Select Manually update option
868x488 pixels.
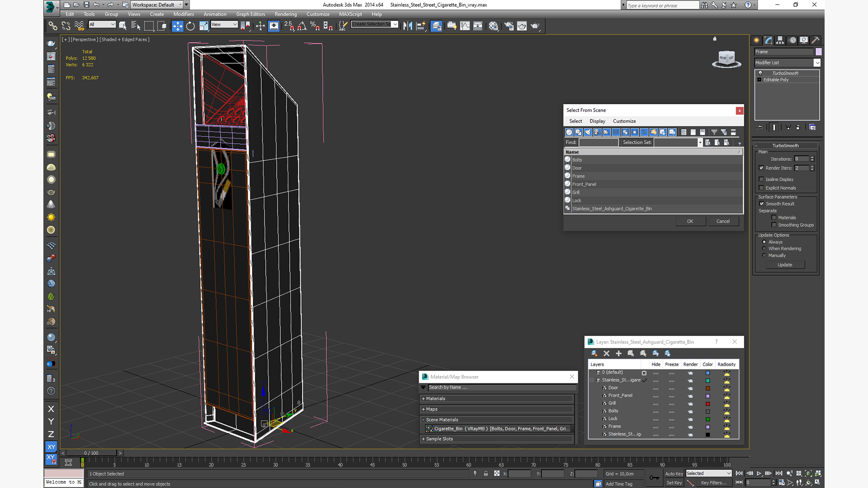click(x=764, y=255)
